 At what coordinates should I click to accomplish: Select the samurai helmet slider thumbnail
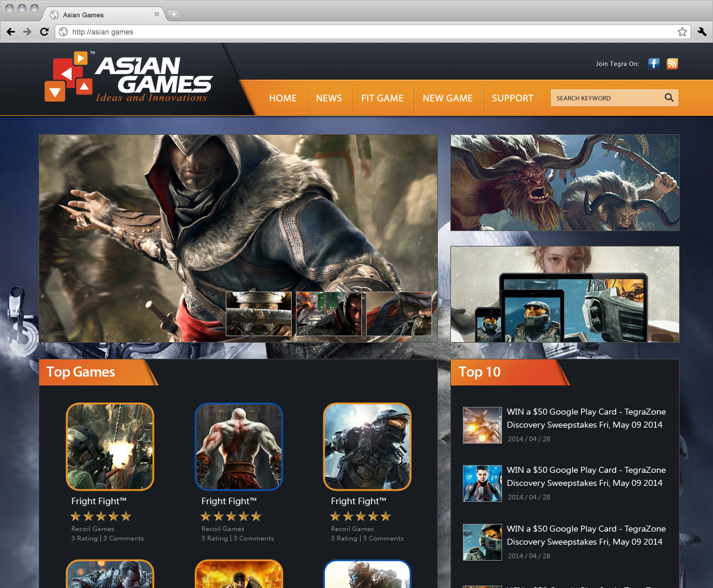[x=259, y=314]
